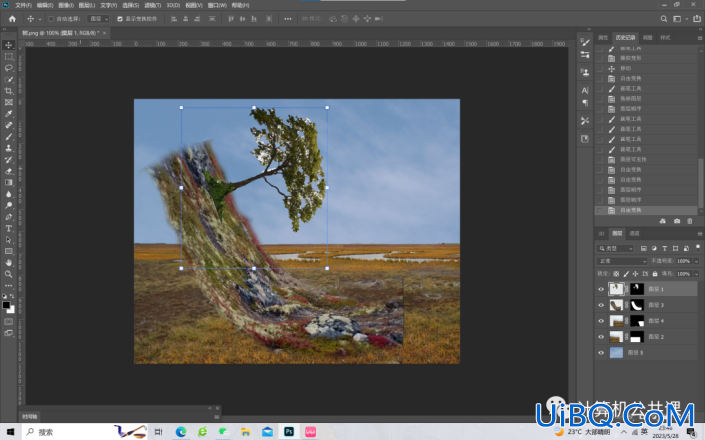The image size is (705, 440).
Task: Select the Brush tool
Action: click(x=9, y=137)
